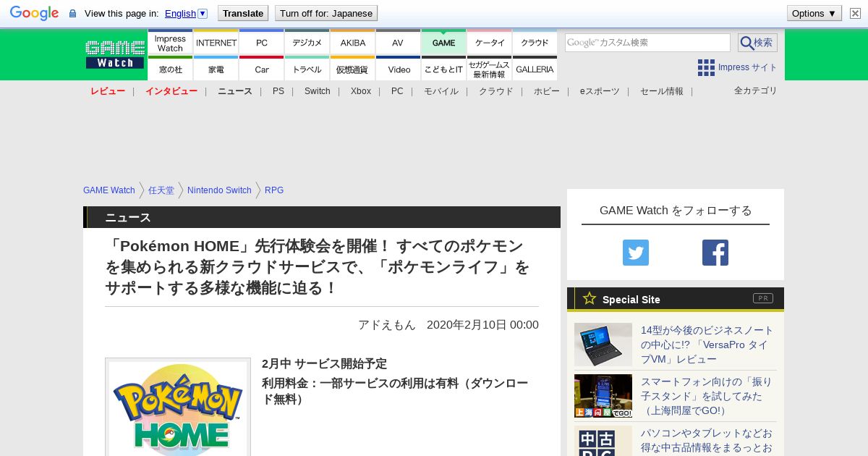Go to PS category
This screenshot has height=456, width=868.
point(278,91)
